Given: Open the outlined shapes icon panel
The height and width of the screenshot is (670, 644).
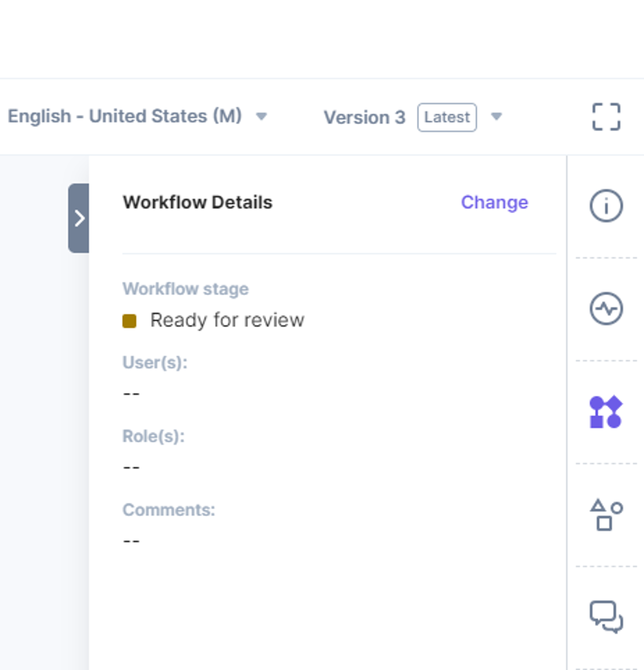Looking at the screenshot, I should click(606, 515).
